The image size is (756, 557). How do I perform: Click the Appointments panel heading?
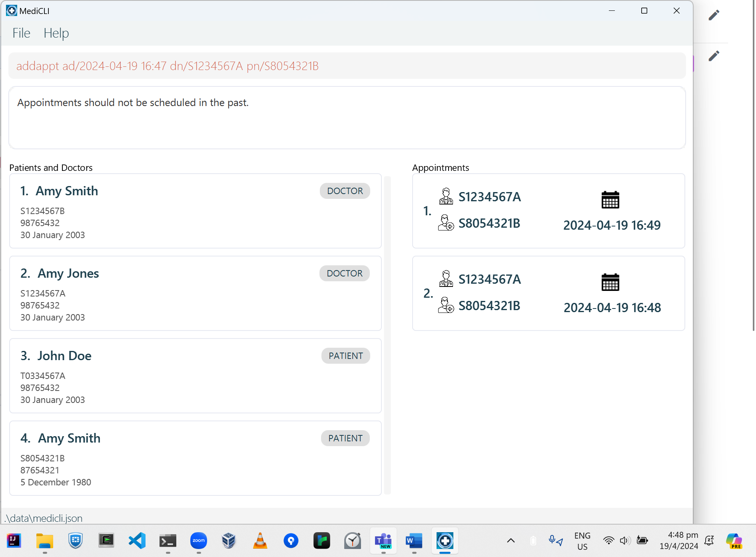click(x=441, y=168)
